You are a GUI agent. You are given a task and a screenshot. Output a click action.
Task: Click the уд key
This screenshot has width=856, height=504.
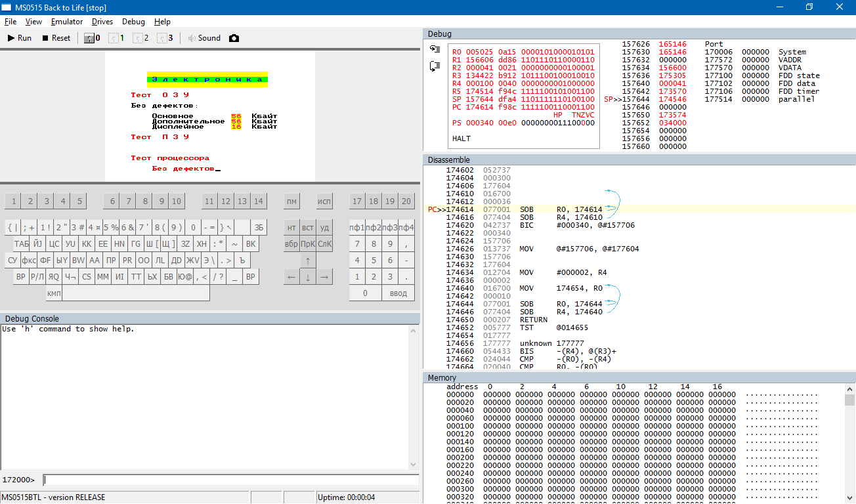coord(324,228)
